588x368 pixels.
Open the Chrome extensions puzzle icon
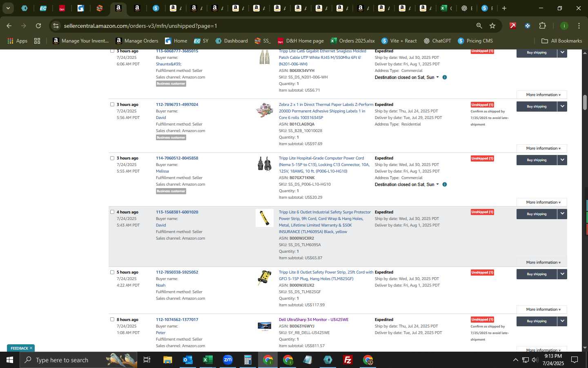[x=542, y=26]
